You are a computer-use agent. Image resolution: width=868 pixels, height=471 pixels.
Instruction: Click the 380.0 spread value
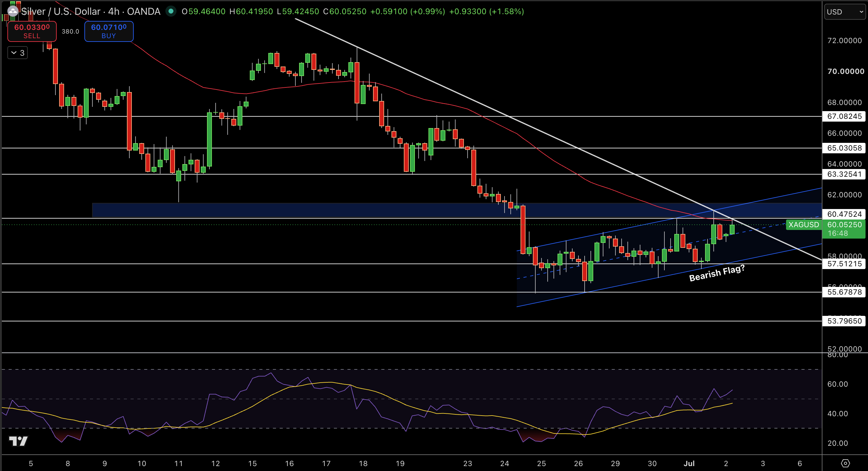pos(71,31)
